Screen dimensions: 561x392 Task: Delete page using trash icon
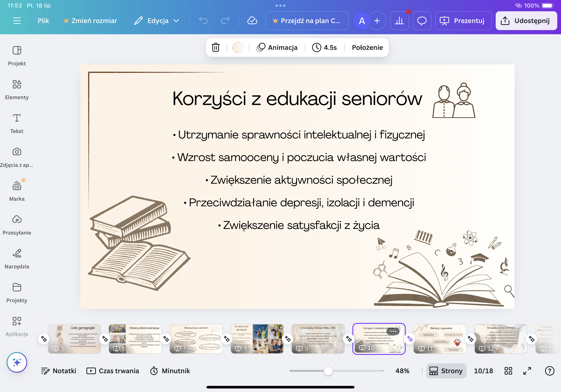pyautogui.click(x=215, y=47)
